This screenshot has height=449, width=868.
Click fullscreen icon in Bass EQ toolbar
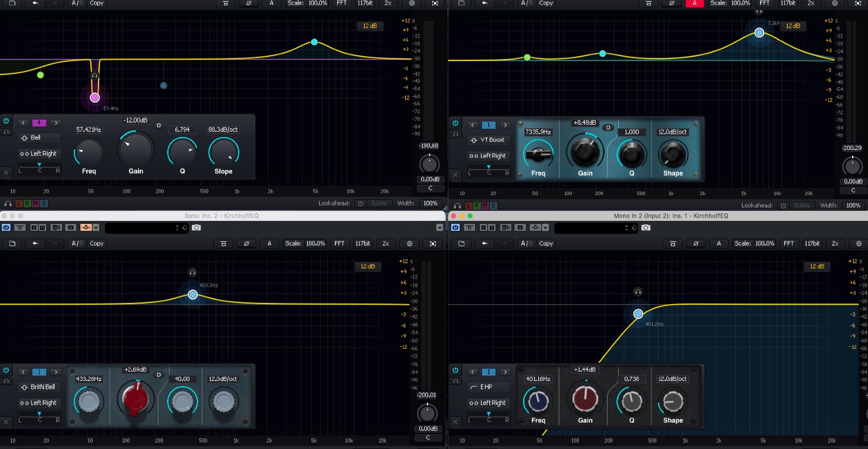433,243
